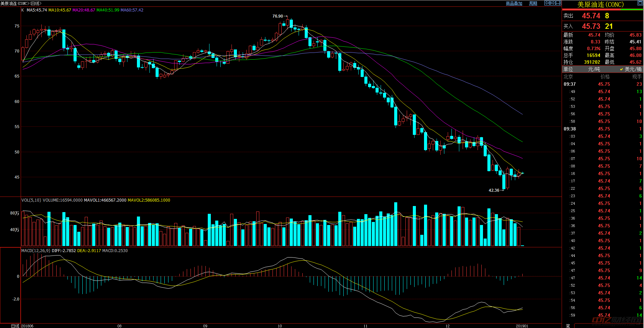Switch unit to 元/吨
The image size is (644, 328).
594,69
